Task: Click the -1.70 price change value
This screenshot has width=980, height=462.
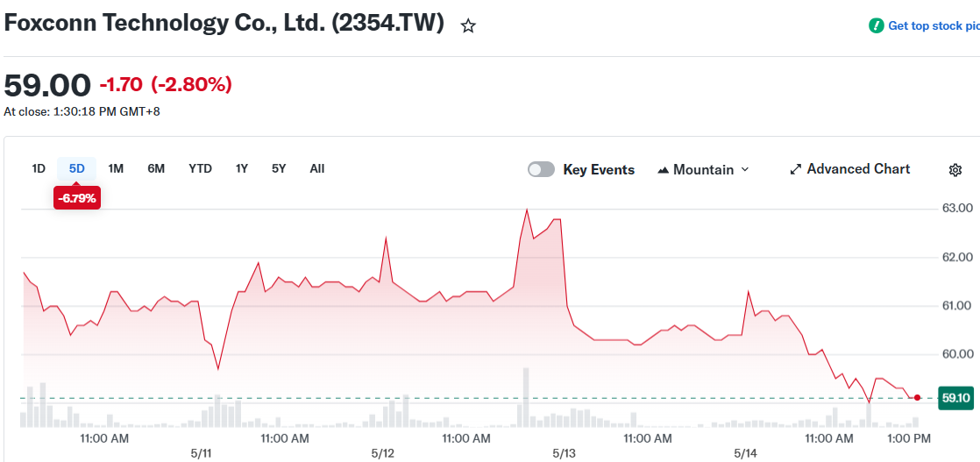Action: [121, 84]
